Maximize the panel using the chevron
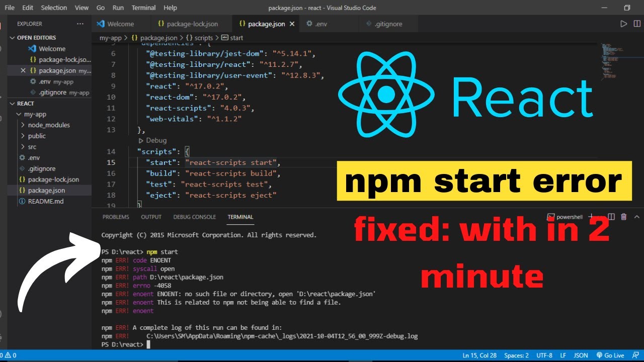The width and height of the screenshot is (644, 362). click(636, 217)
